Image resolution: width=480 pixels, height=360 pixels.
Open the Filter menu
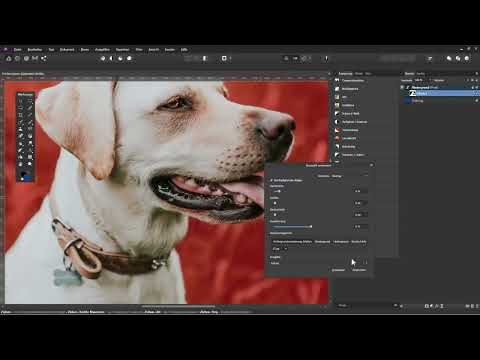tap(139, 50)
